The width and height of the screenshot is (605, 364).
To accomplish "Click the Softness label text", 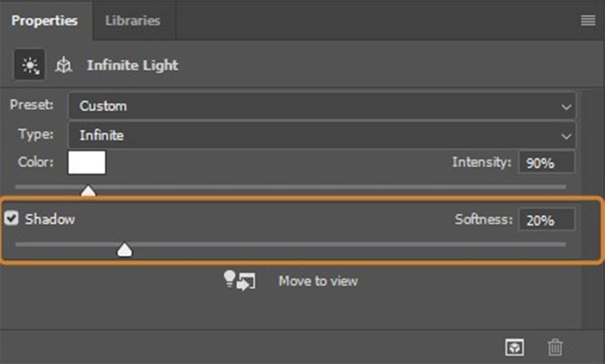I will tap(483, 220).
